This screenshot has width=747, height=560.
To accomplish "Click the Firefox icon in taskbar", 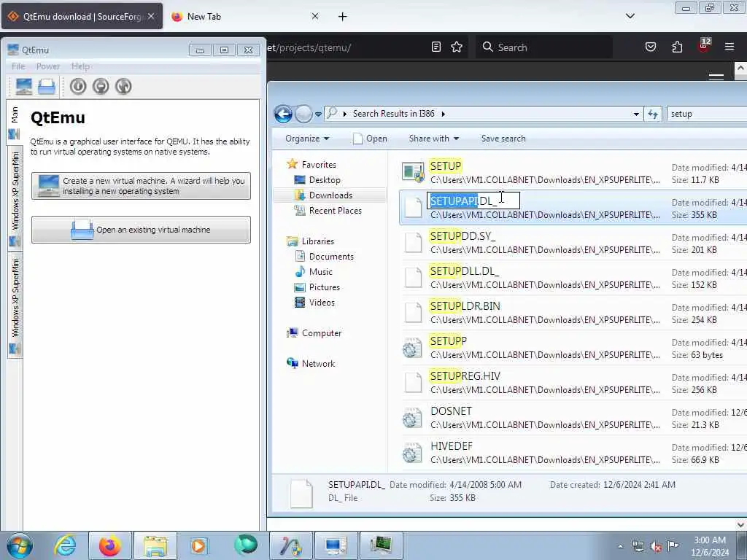I will (x=109, y=545).
